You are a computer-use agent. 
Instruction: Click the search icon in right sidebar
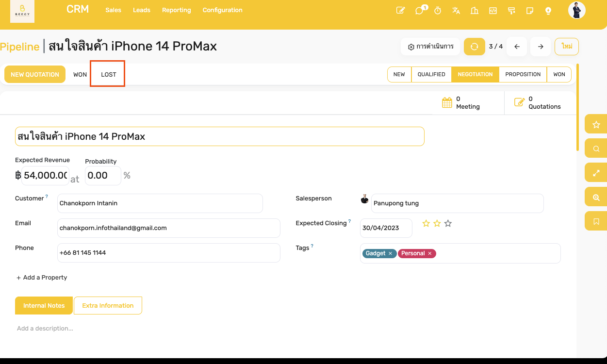pyautogui.click(x=596, y=149)
